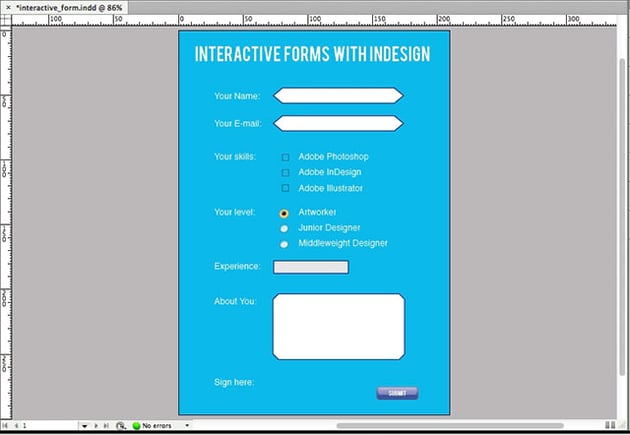Open the page number dropdown in status bar
The height and width of the screenshot is (435, 630).
click(x=84, y=426)
